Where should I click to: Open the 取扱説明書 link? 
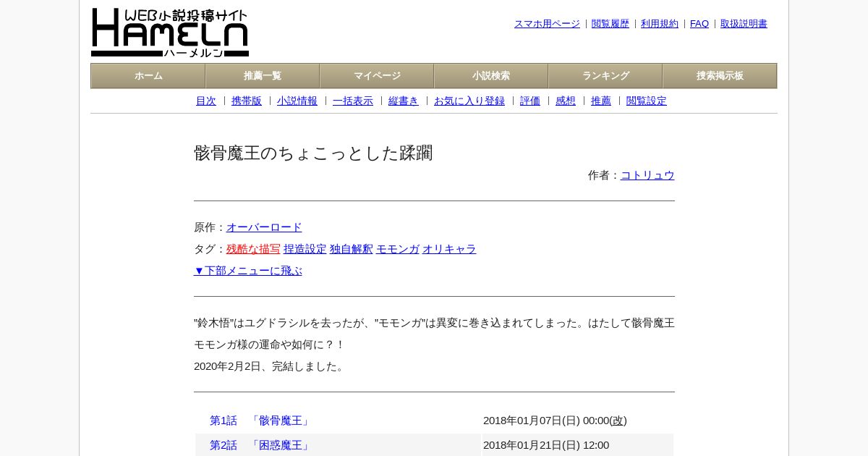tap(744, 24)
